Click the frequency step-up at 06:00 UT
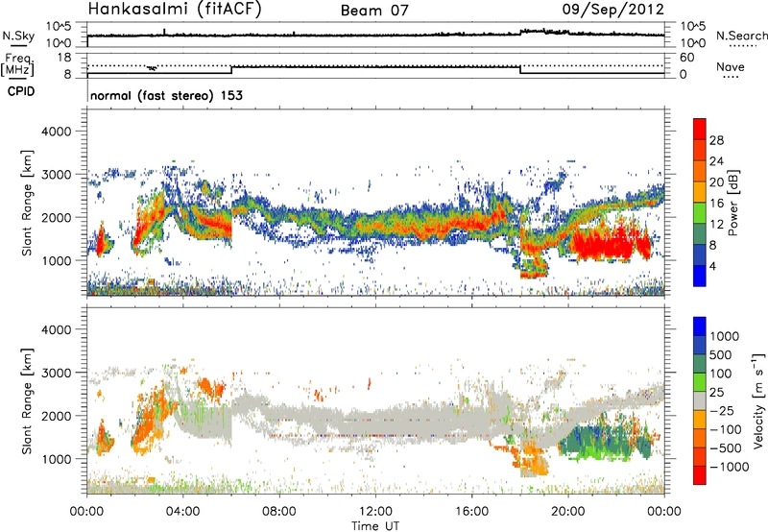 pyautogui.click(x=231, y=70)
